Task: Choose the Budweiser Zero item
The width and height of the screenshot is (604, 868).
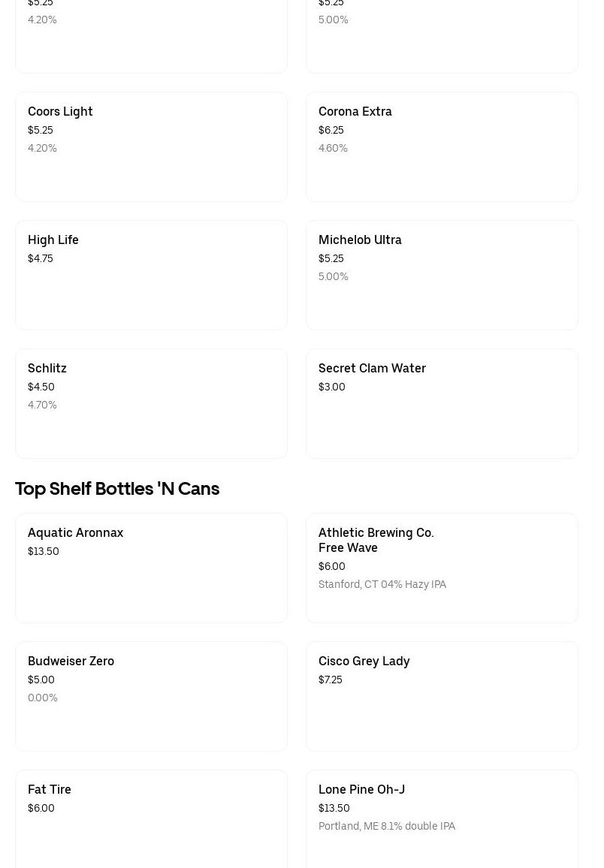Action: click(x=151, y=696)
